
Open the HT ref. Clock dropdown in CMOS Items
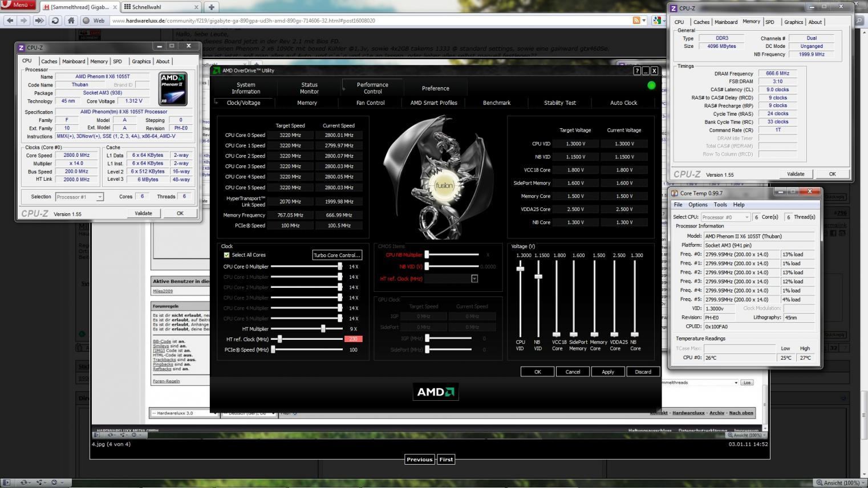coord(474,279)
